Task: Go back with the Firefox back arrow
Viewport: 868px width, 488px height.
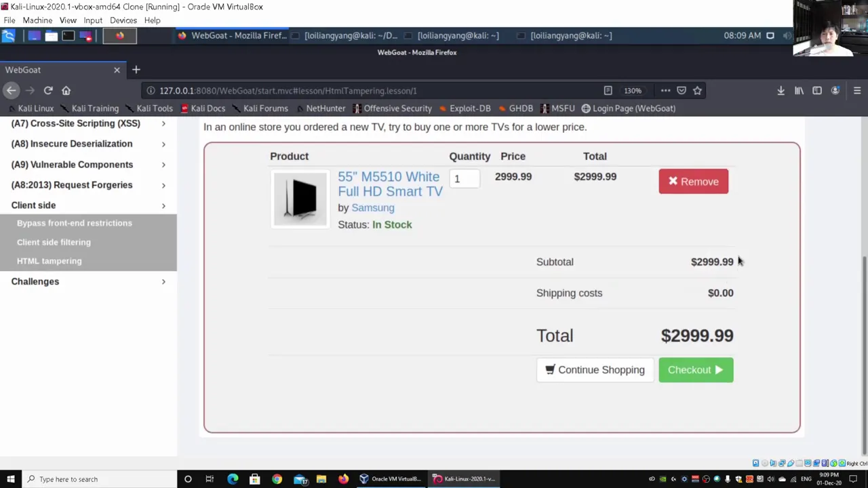Action: pos(11,90)
